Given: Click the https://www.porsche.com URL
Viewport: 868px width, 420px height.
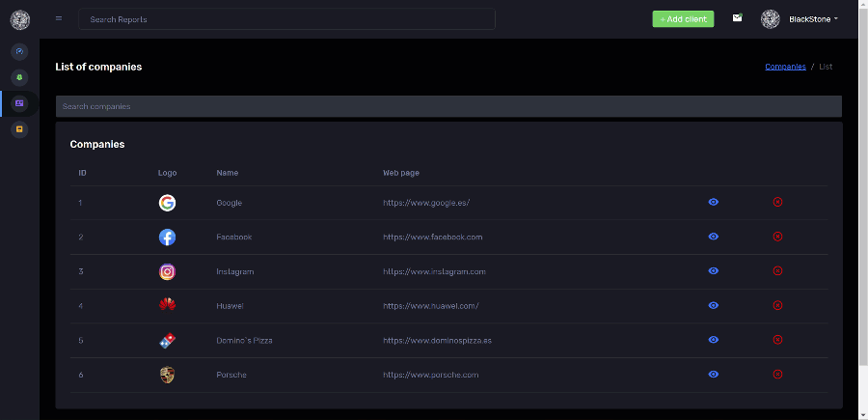Looking at the screenshot, I should [431, 375].
